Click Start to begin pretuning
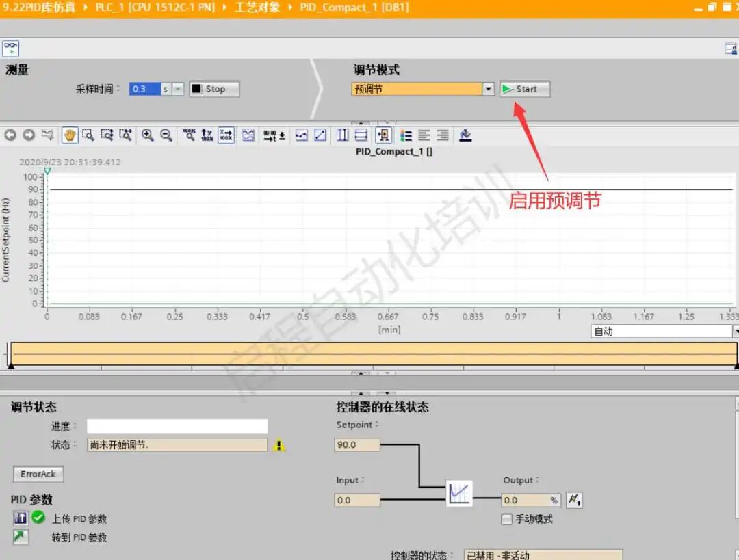 coord(524,89)
